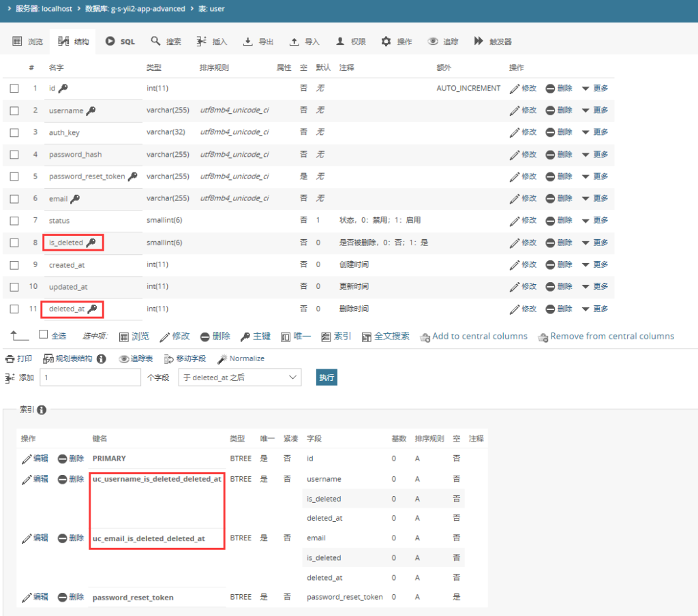Click the 移动字段 move columns icon
698x616 pixels.
click(169, 358)
